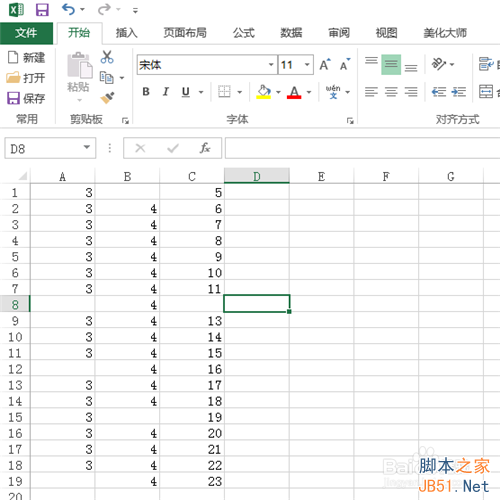Switch to the 插入 tab

[126, 33]
